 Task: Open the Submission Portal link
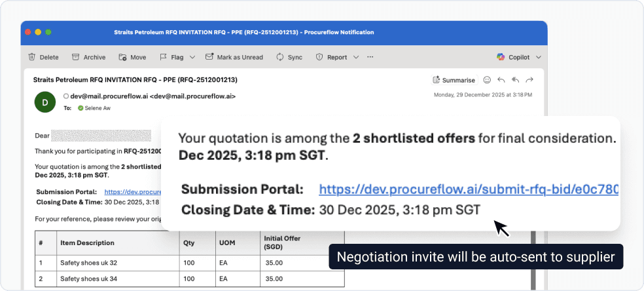coord(468,189)
